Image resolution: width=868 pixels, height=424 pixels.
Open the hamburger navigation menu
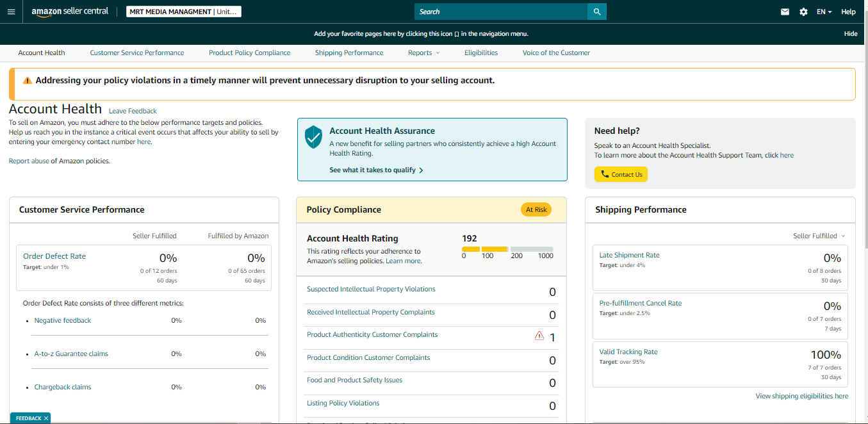pyautogui.click(x=11, y=12)
